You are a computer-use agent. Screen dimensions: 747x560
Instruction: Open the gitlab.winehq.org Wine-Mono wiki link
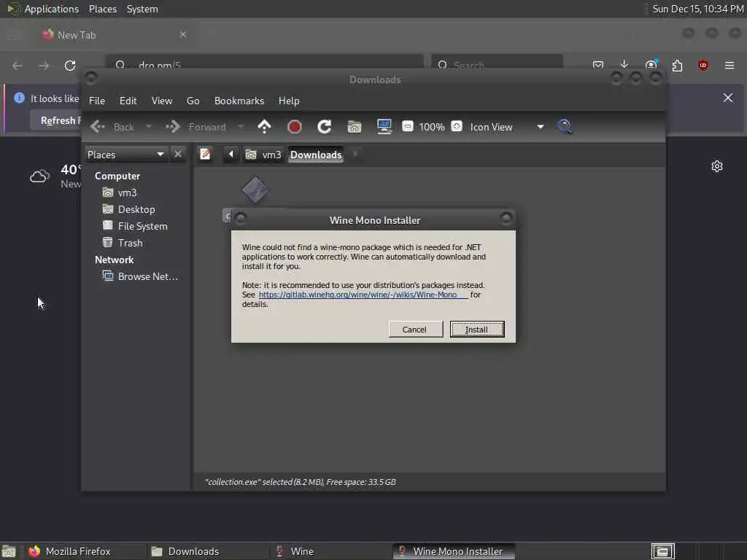(363, 295)
